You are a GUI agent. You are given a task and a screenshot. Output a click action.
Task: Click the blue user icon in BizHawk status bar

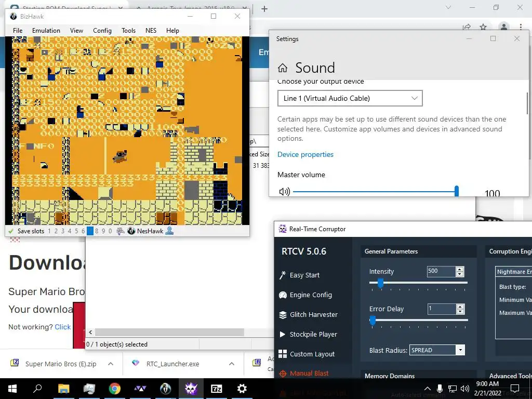pyautogui.click(x=169, y=231)
